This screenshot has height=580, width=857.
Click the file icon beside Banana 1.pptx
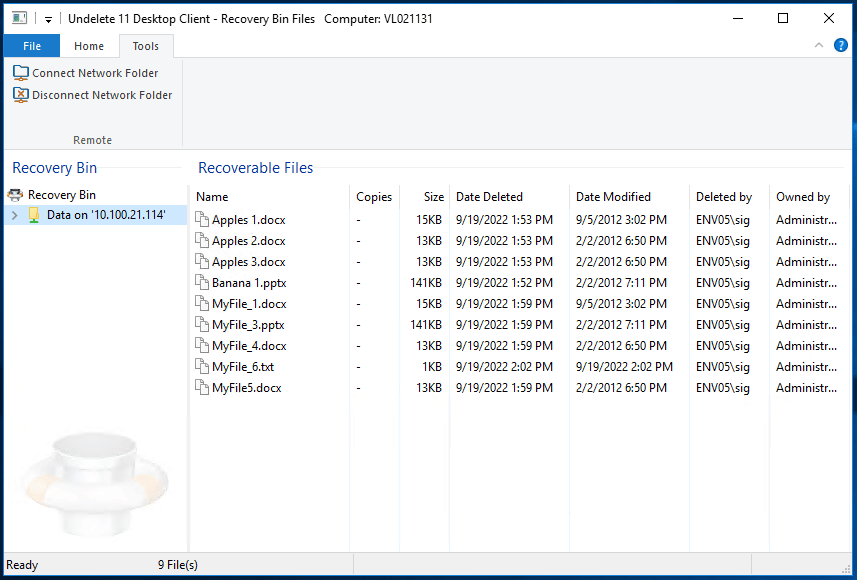tap(199, 282)
